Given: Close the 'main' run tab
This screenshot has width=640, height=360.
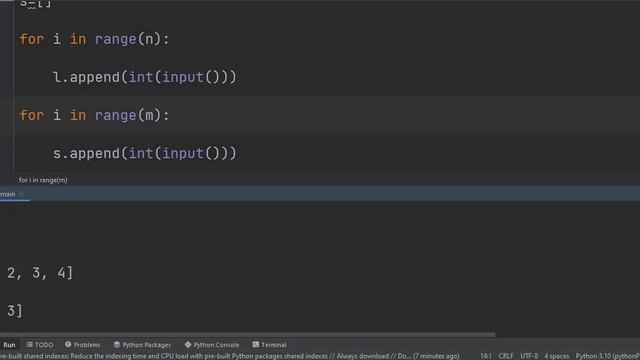Looking at the screenshot, I should coord(22,194).
